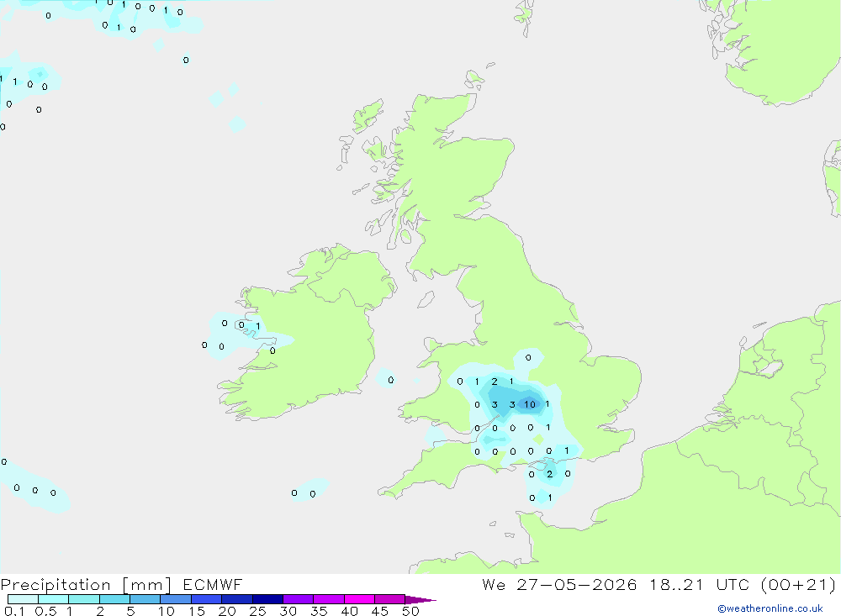This screenshot has width=841, height=616.
Task: Click the forecast date We 27-05-2026
Action: click(559, 584)
